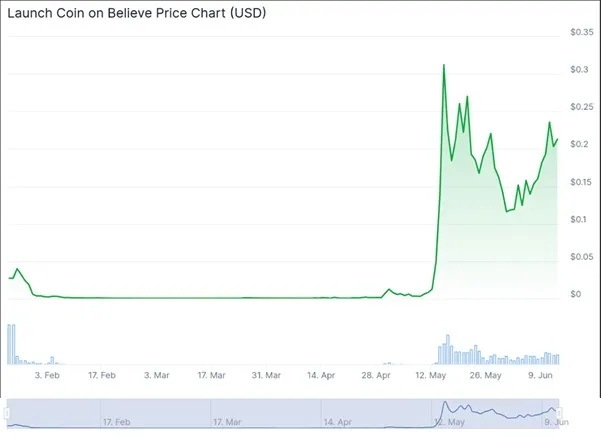Select the $0.35 y-axis label
The image size is (601, 439).
pos(581,33)
